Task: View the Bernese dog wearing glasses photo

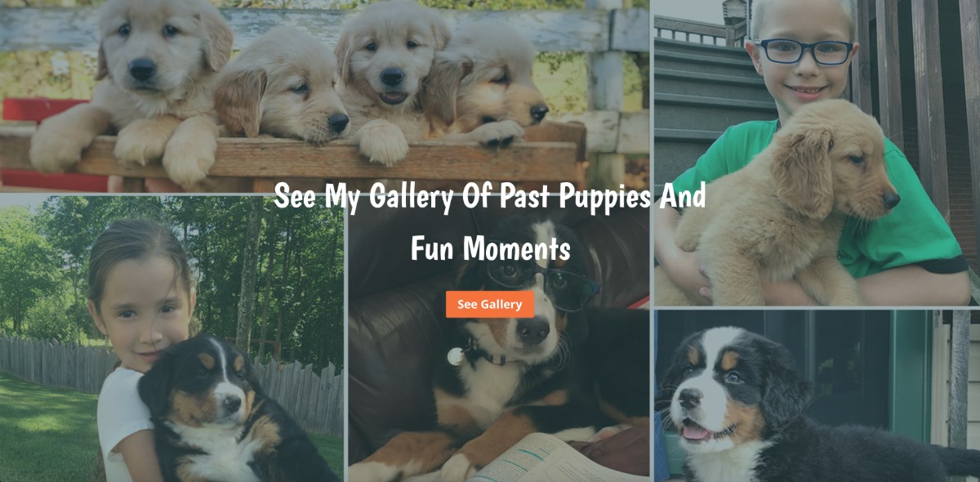Action: tap(498, 339)
